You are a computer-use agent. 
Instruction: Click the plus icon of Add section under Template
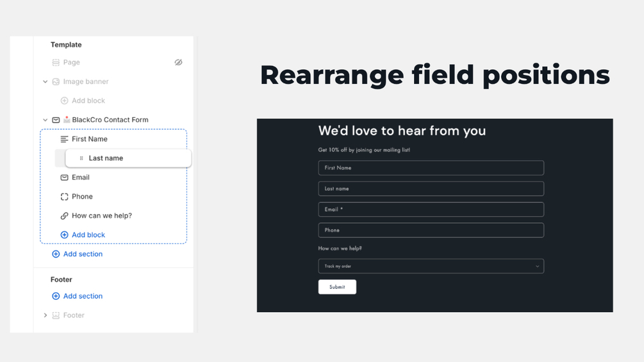[56, 254]
